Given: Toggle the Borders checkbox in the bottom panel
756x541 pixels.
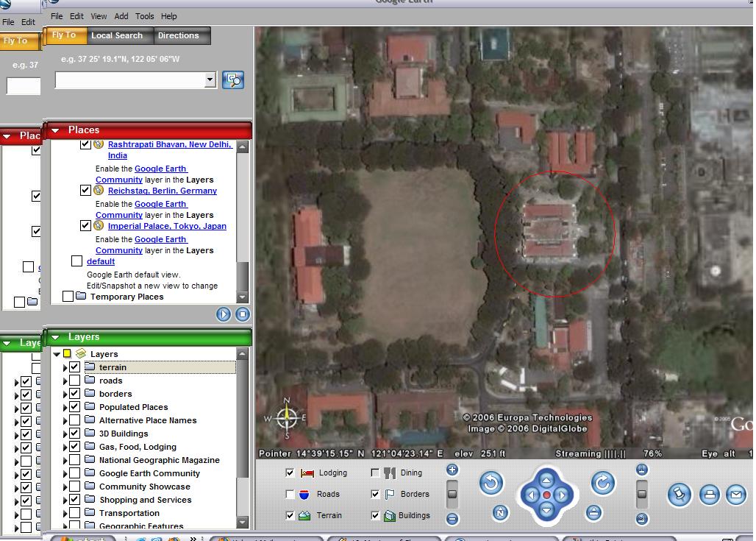Looking at the screenshot, I should 375,494.
